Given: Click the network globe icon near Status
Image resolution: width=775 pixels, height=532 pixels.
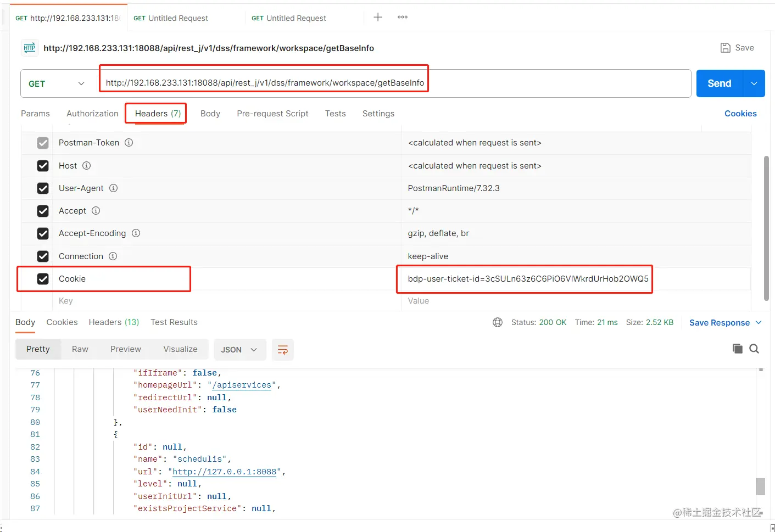Looking at the screenshot, I should (x=498, y=322).
